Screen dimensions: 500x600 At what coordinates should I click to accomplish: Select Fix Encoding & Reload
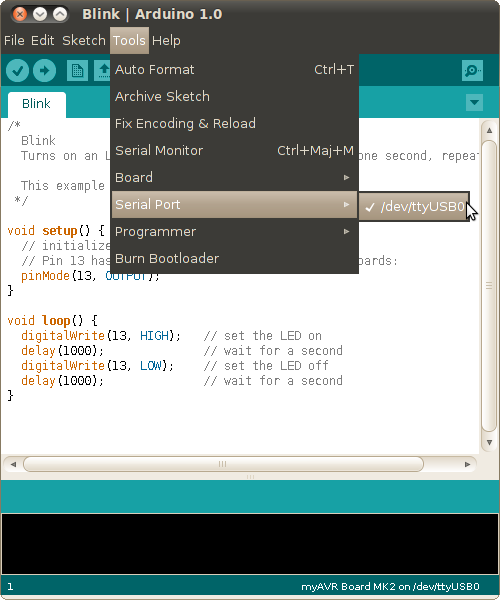tap(235, 124)
